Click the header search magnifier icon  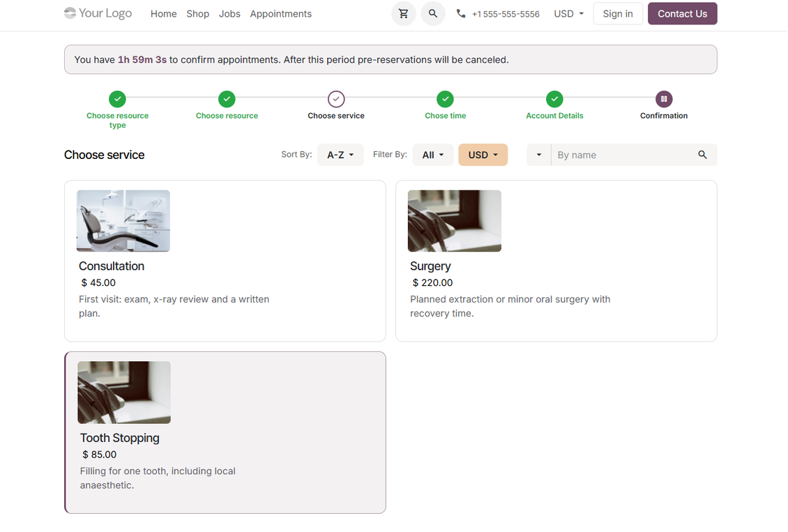432,13
